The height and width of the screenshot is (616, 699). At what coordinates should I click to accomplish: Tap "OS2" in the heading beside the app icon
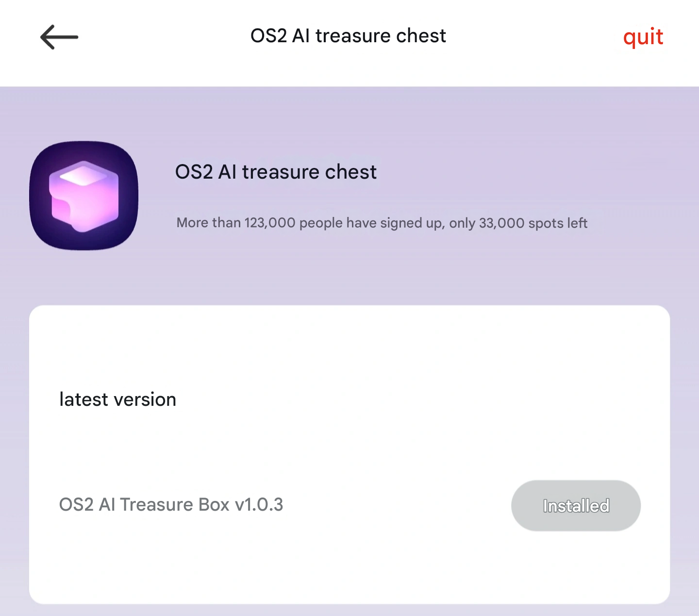(194, 172)
